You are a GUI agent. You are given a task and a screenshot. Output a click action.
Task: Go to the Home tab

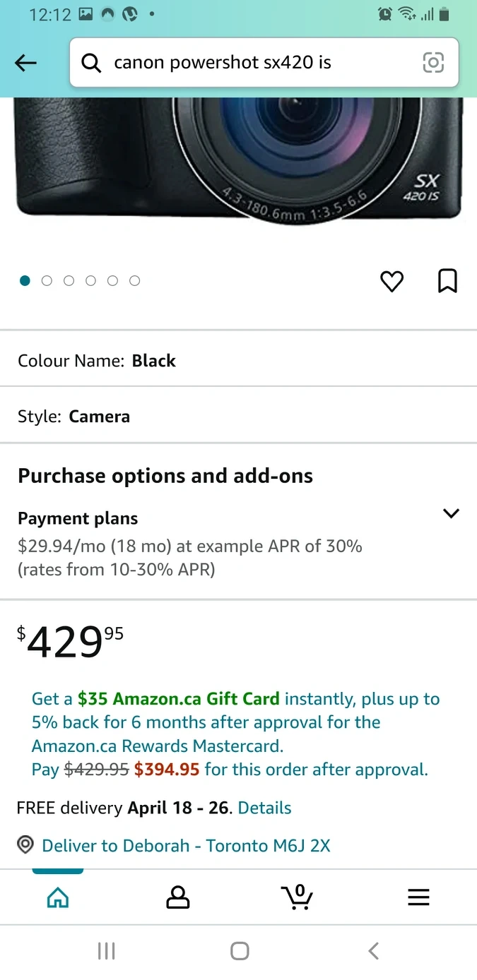58,897
